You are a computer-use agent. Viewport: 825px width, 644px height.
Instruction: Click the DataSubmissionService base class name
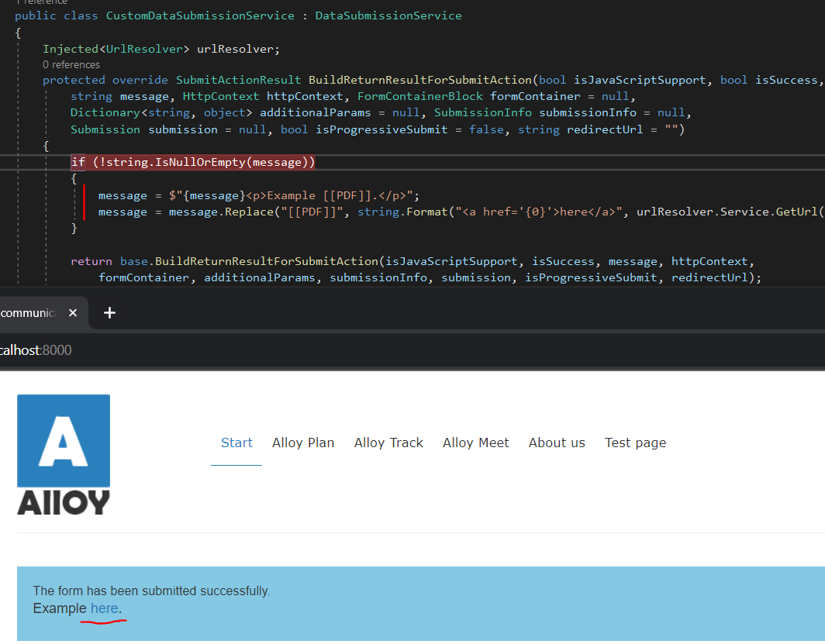click(388, 15)
